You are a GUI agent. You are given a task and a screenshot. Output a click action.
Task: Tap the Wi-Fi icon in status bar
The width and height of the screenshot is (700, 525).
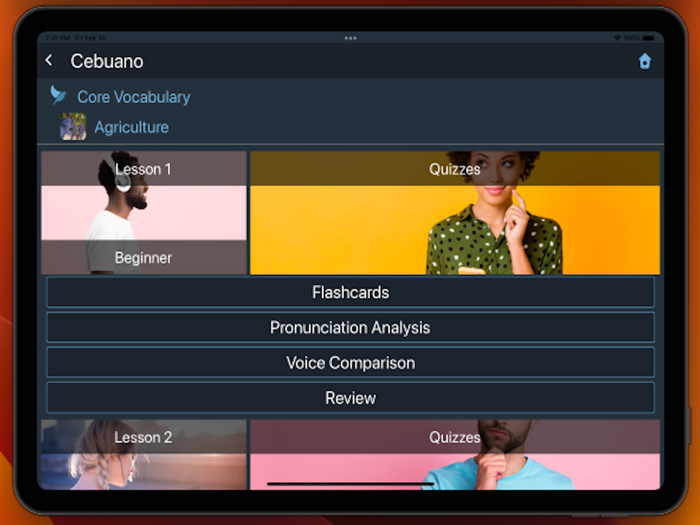click(617, 38)
